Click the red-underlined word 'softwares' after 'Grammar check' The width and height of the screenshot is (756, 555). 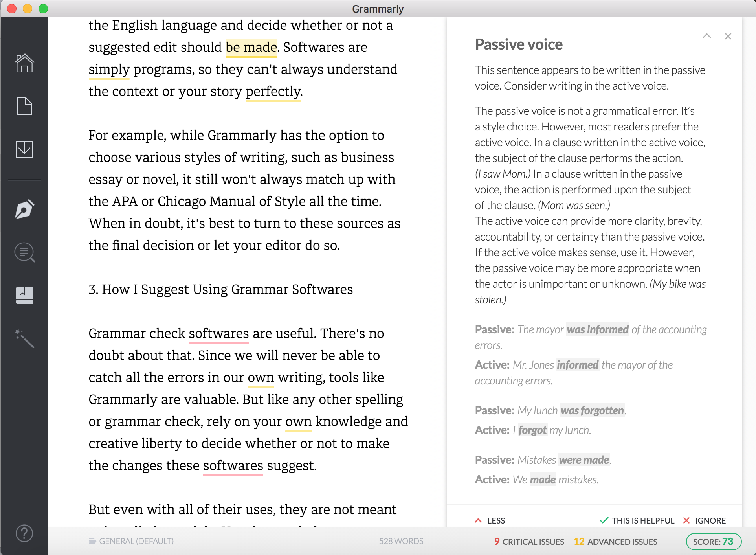pos(218,334)
